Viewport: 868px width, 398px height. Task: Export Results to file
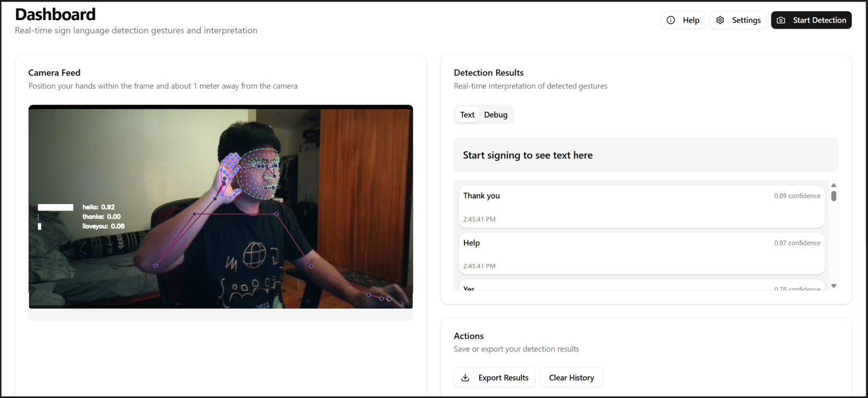point(495,377)
